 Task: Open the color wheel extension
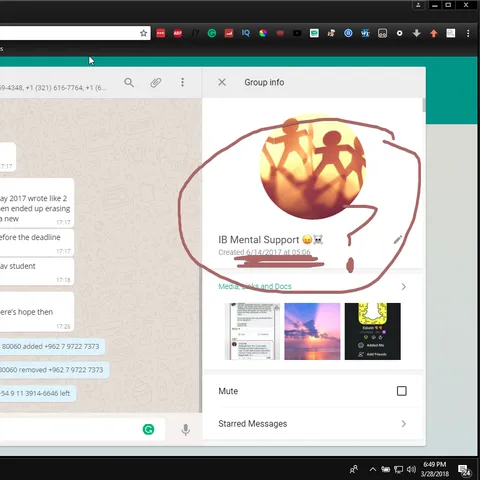click(263, 33)
